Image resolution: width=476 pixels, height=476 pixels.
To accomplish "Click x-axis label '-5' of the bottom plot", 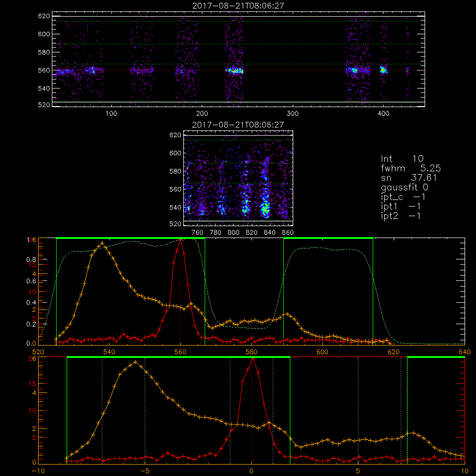I will [145, 471].
